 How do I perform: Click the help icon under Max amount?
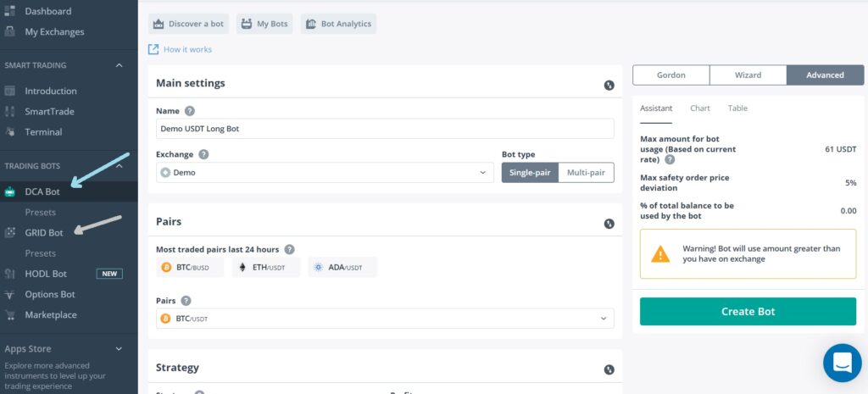[x=670, y=159]
